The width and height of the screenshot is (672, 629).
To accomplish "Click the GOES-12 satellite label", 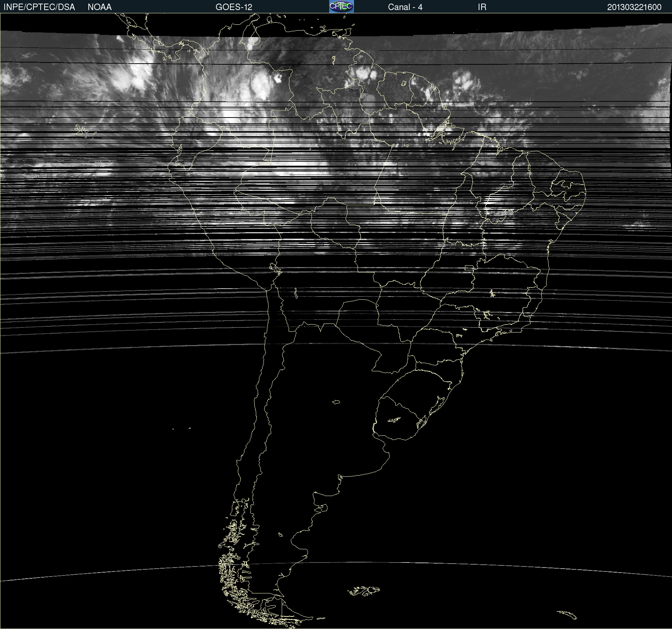I will [x=234, y=7].
